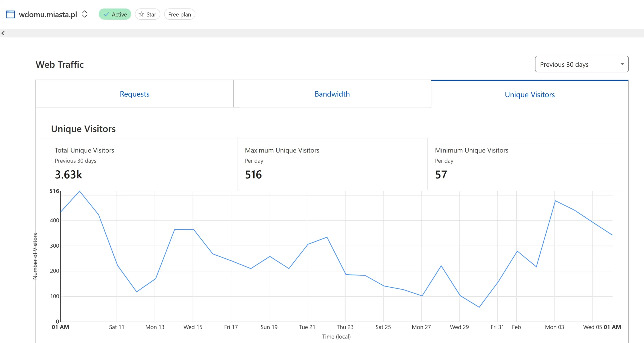Click the Minimum Unique Visitors 57 value
The height and width of the screenshot is (343, 644).
441,175
